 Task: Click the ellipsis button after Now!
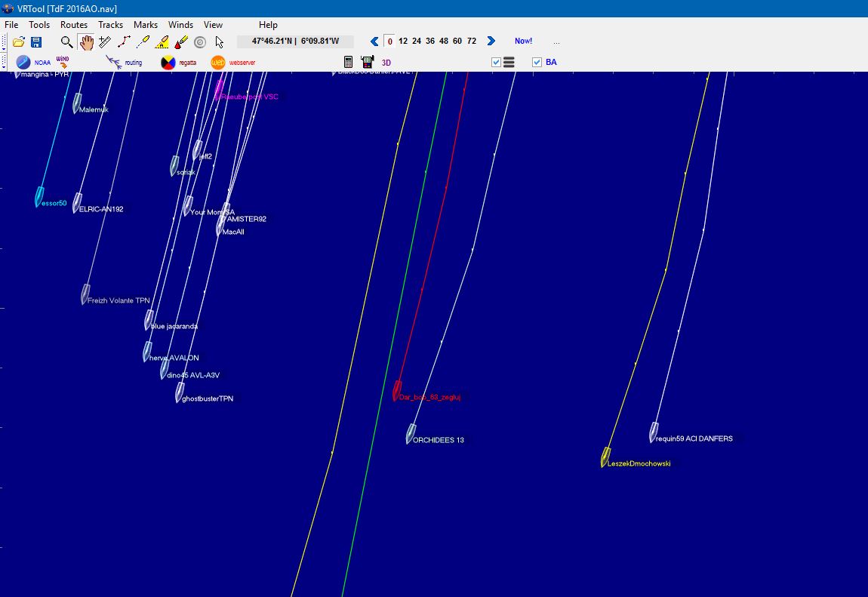tap(556, 42)
